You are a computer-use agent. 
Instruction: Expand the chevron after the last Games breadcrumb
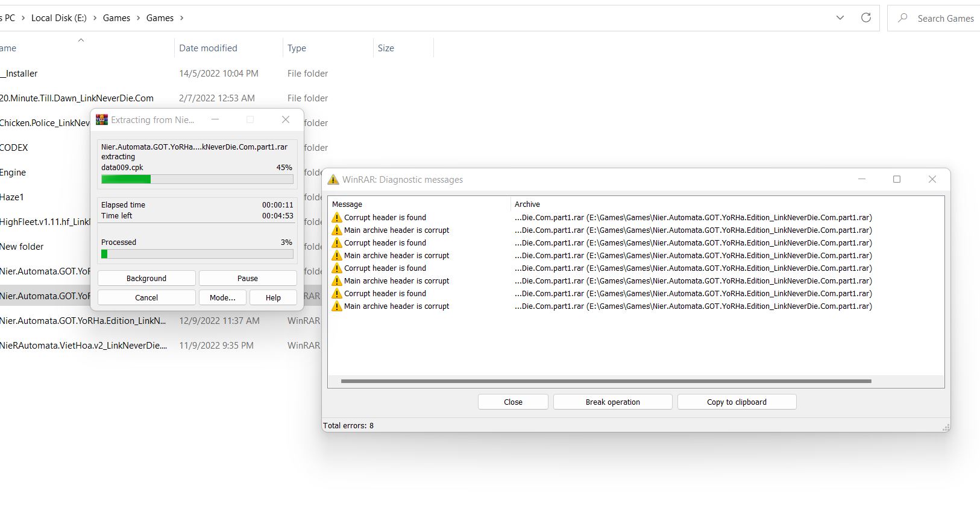[181, 18]
